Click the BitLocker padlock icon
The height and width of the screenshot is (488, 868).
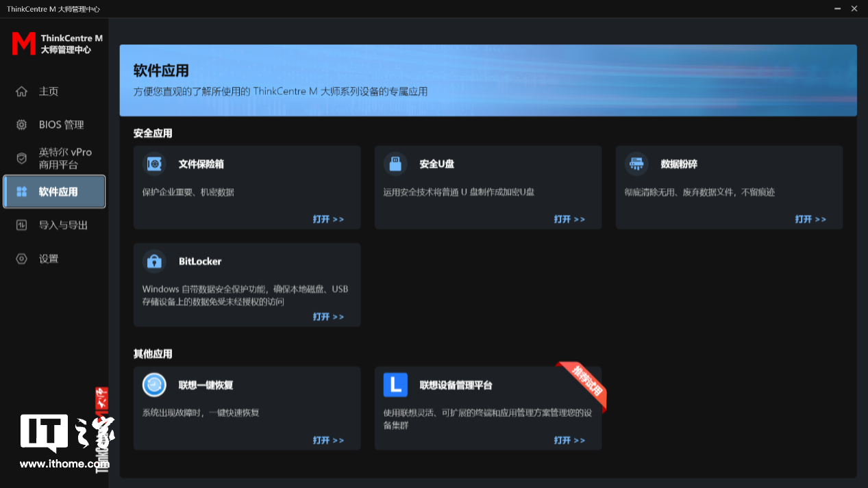[154, 261]
